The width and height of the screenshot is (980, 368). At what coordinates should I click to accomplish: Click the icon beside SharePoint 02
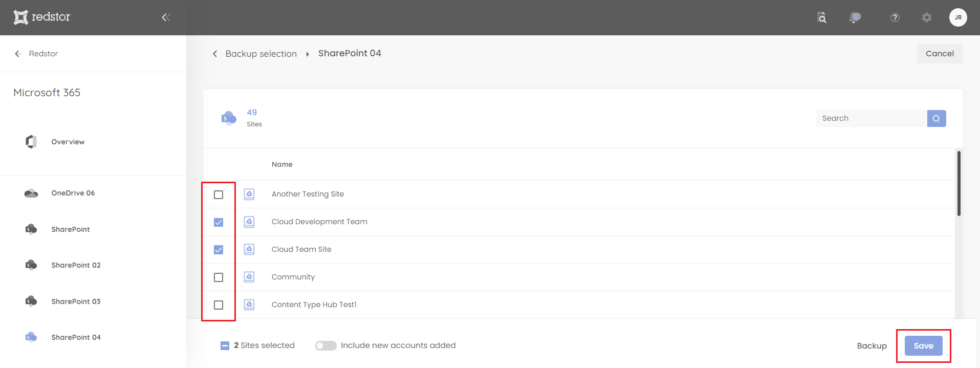click(x=31, y=265)
